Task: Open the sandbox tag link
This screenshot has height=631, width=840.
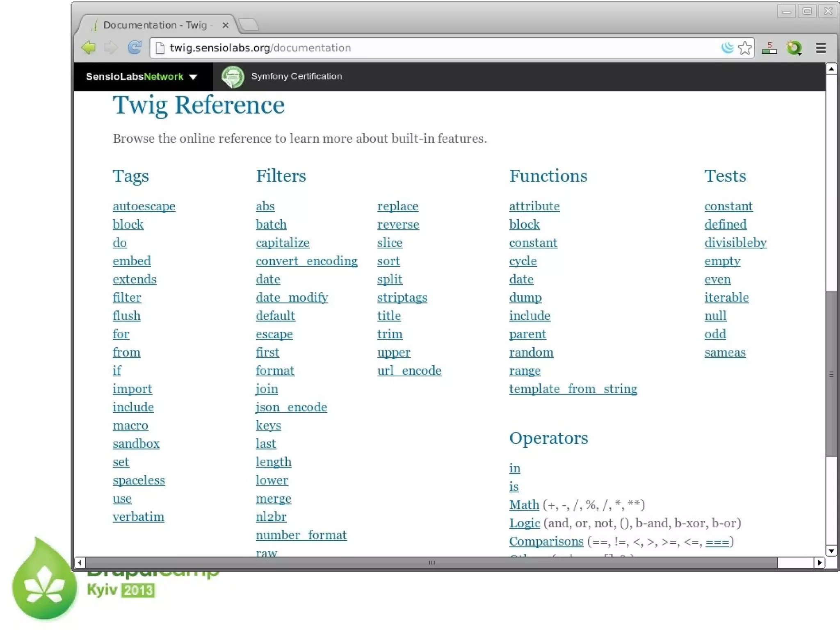Action: pos(136,444)
